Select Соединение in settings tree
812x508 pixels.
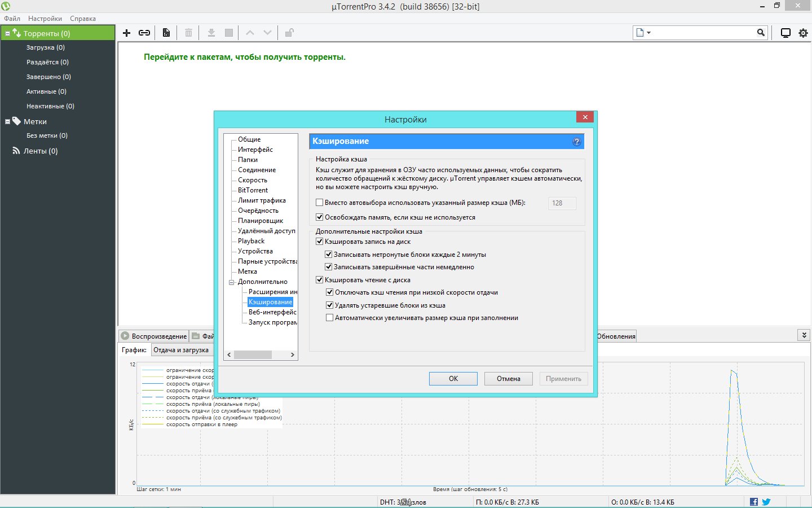tap(257, 170)
